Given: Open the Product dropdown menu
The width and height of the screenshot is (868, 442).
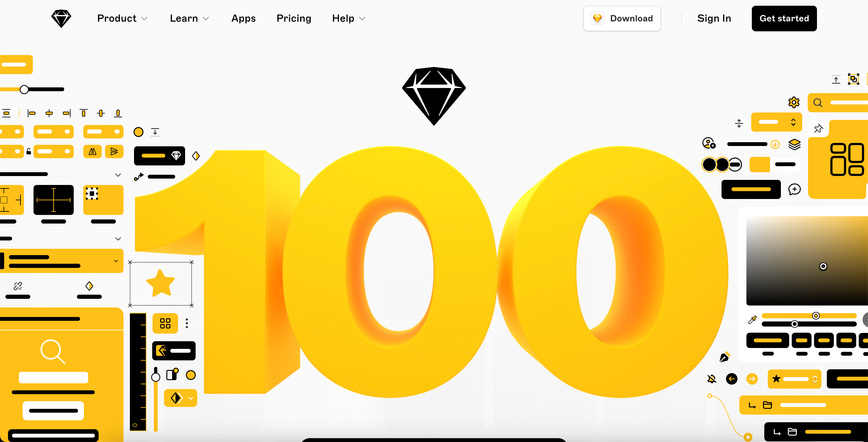Looking at the screenshot, I should click(x=122, y=18).
